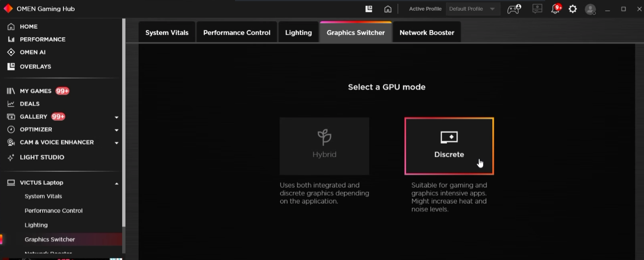
Task: Switch to the Lighting tab
Action: coord(298,32)
